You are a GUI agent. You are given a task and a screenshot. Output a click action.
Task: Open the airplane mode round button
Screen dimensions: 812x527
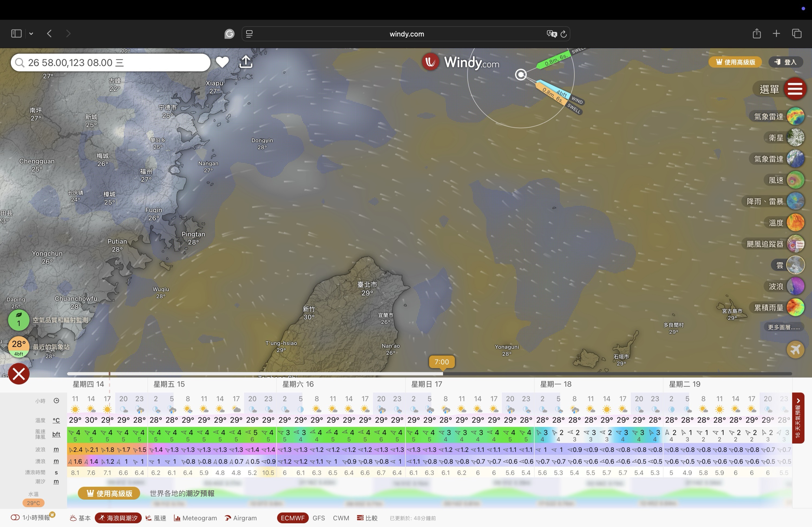click(x=795, y=350)
